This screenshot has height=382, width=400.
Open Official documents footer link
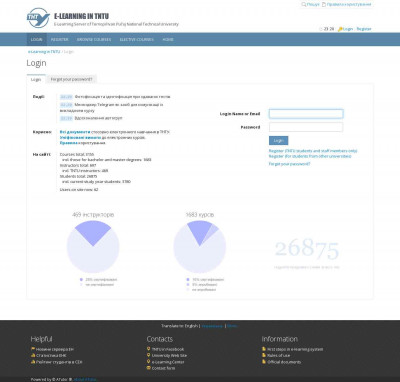[284, 362]
